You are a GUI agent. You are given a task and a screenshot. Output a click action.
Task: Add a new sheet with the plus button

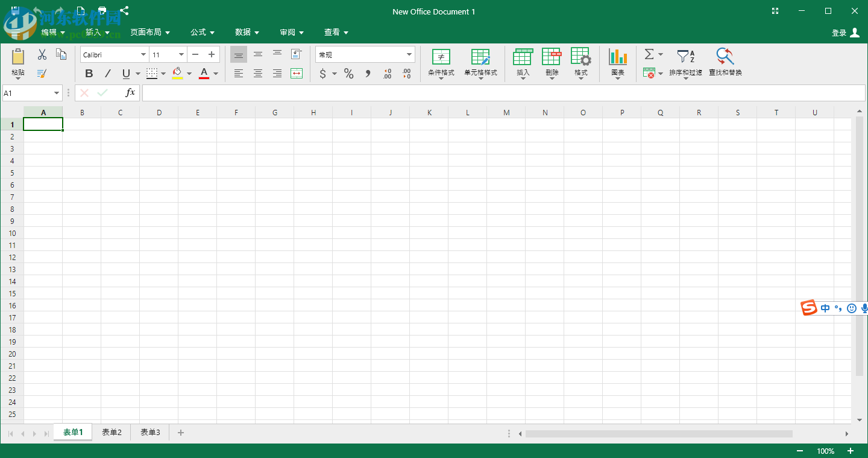[x=180, y=432]
